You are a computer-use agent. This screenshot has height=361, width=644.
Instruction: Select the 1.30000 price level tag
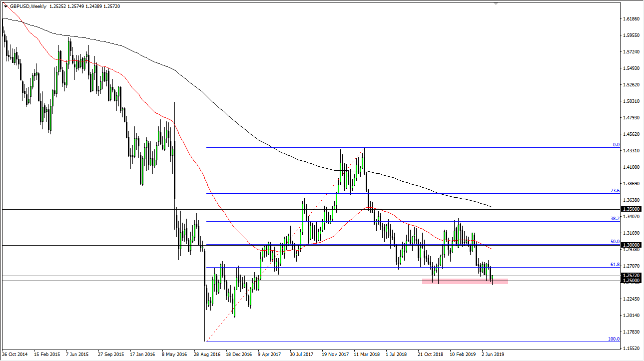(x=631, y=245)
